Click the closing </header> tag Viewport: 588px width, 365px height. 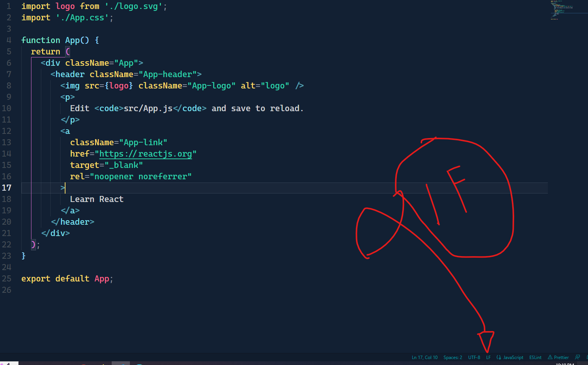click(x=73, y=222)
